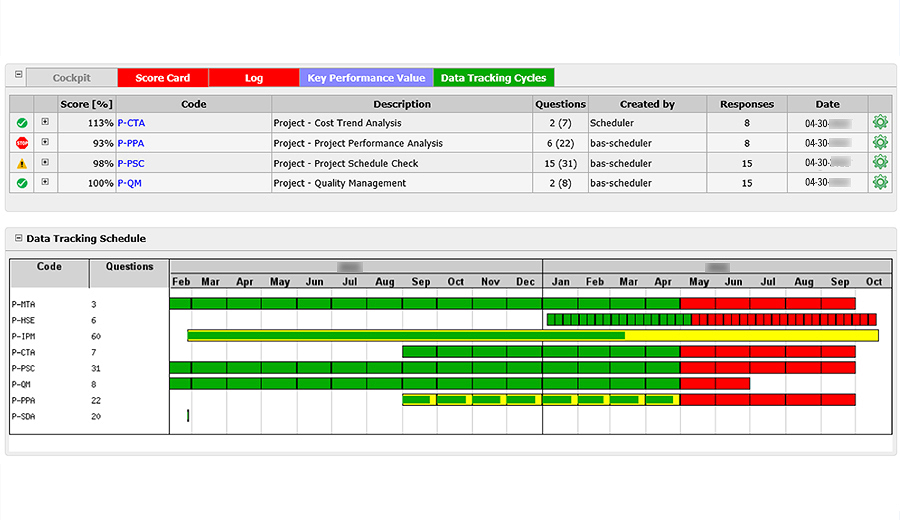This screenshot has height=520, width=900.
Task: Click gear icon in P-CTA row
Action: (x=880, y=123)
